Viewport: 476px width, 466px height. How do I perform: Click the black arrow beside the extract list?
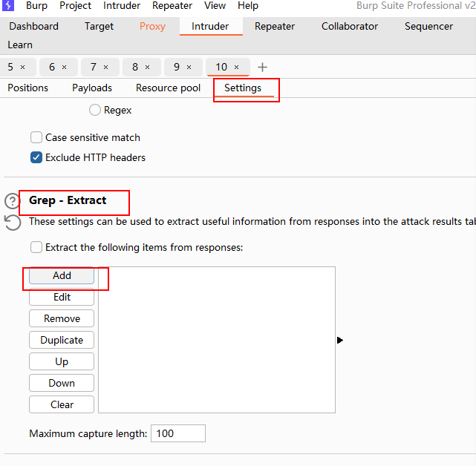pos(340,340)
